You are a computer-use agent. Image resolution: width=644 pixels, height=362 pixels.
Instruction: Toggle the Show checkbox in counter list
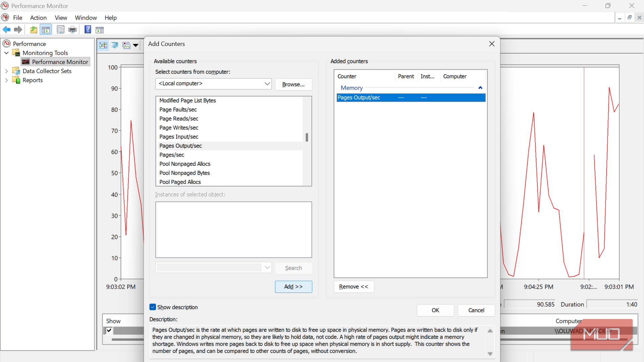[109, 330]
